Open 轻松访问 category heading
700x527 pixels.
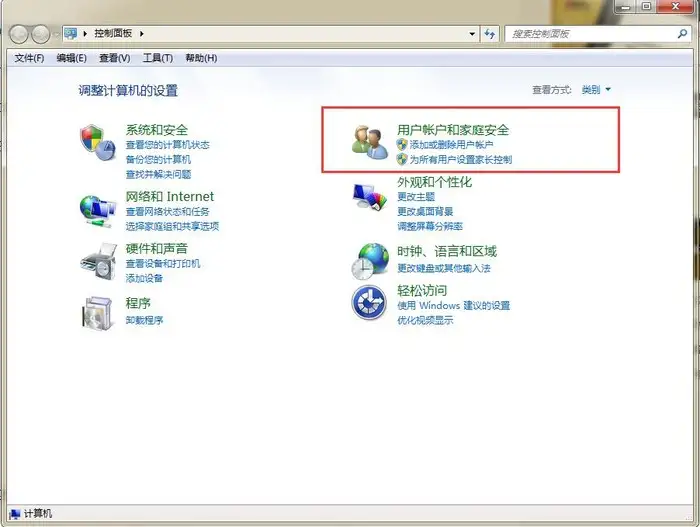tap(422, 291)
